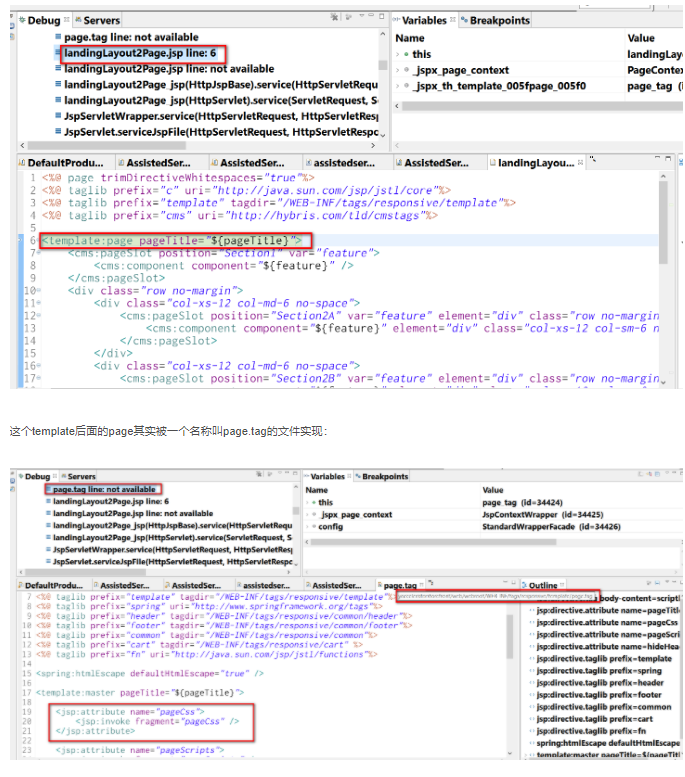Collapse code fold at line 16 div

[x=39, y=366]
